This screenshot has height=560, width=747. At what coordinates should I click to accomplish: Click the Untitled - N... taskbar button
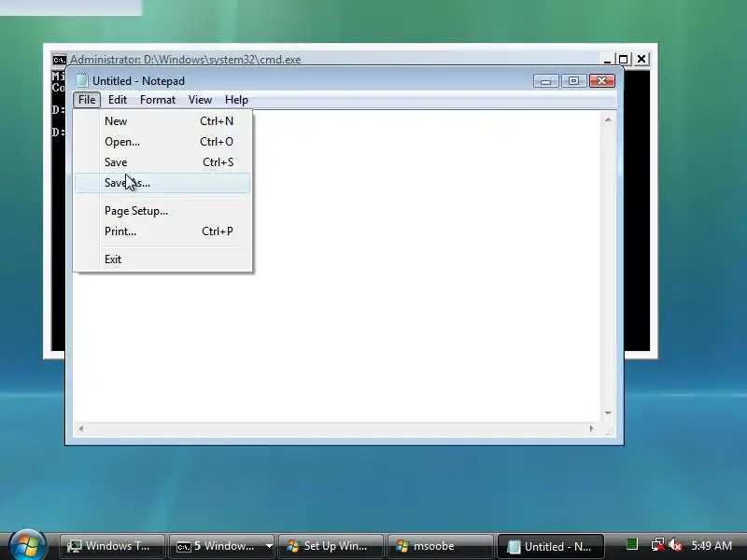[551, 546]
